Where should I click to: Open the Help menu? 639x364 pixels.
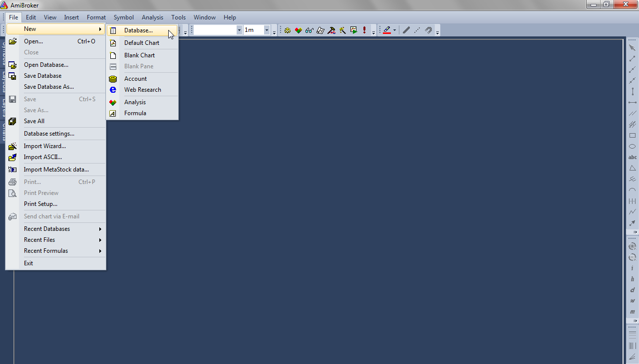point(230,17)
